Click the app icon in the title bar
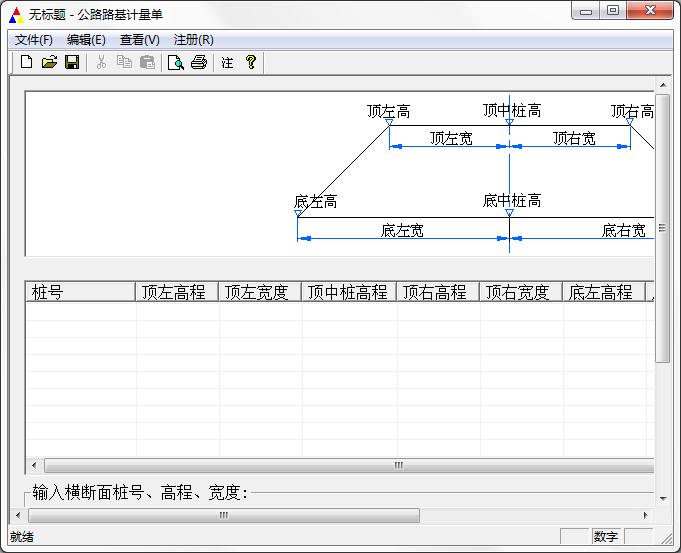Viewport: 681px width, 553px height. [15, 14]
